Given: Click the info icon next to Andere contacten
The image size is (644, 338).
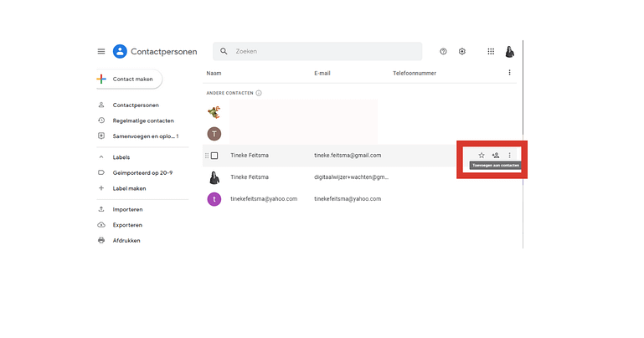Looking at the screenshot, I should point(259,93).
